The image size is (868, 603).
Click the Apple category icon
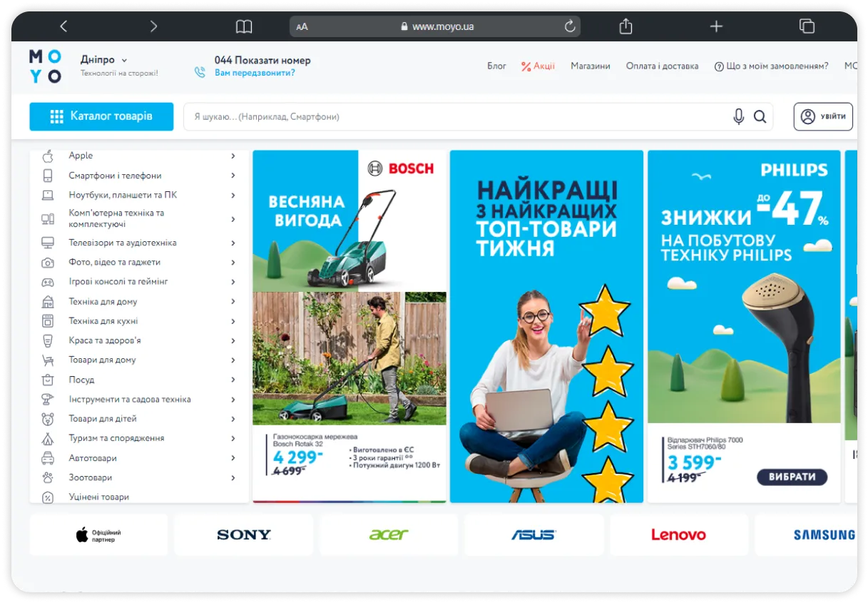coord(48,156)
